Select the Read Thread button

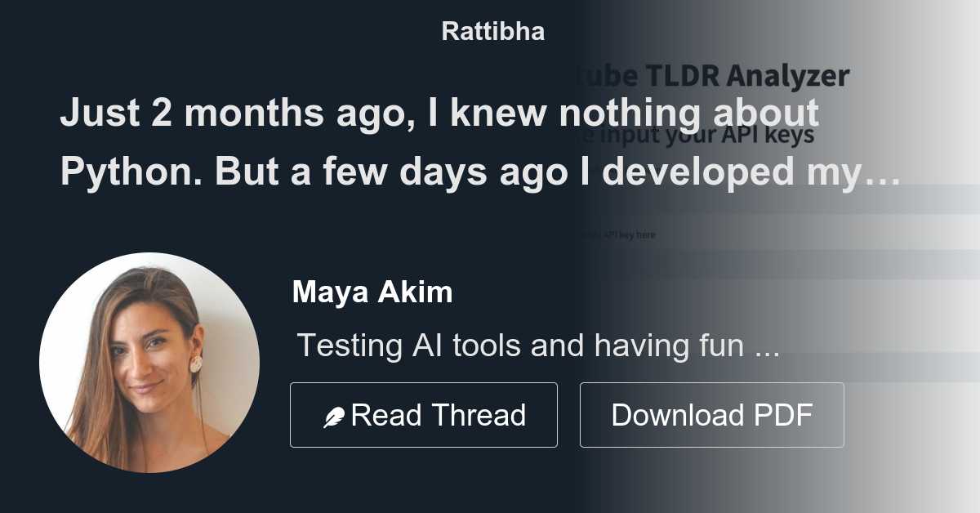pos(424,414)
